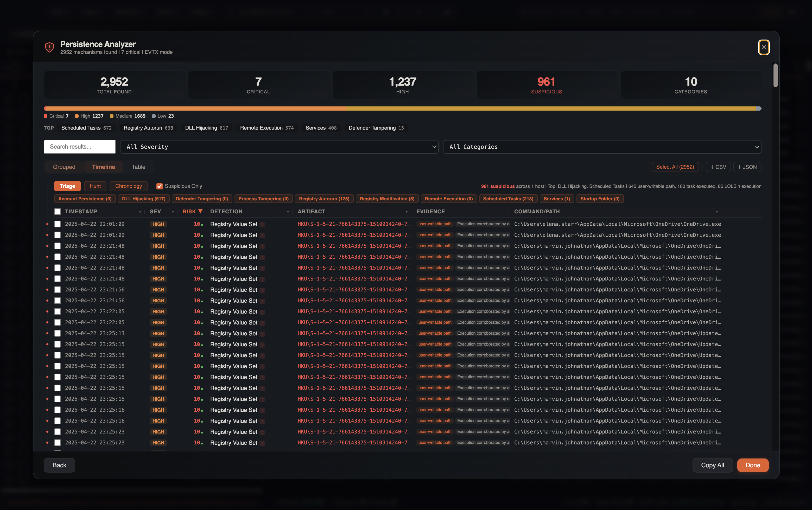Switch to the Grouped view tab
The image size is (812, 510).
click(x=64, y=167)
